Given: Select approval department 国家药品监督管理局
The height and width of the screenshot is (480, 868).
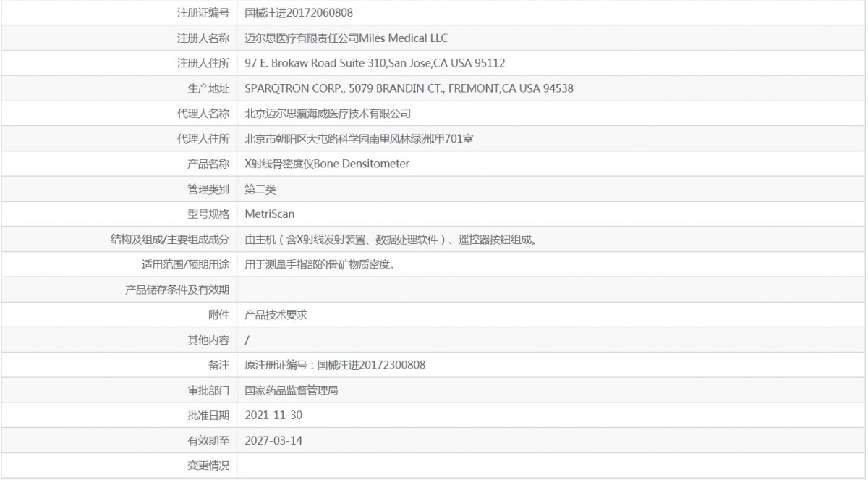Looking at the screenshot, I should 292,390.
